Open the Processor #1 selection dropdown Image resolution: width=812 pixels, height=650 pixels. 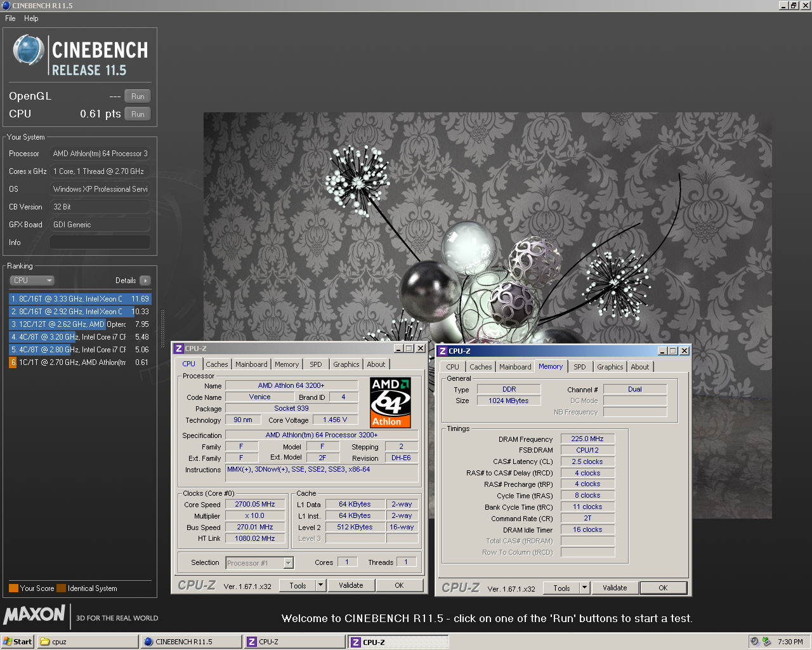click(x=259, y=563)
